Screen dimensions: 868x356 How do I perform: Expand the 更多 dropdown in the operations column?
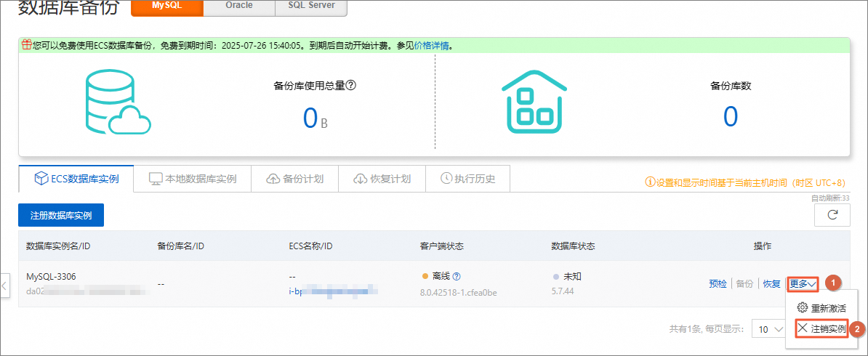coord(803,284)
